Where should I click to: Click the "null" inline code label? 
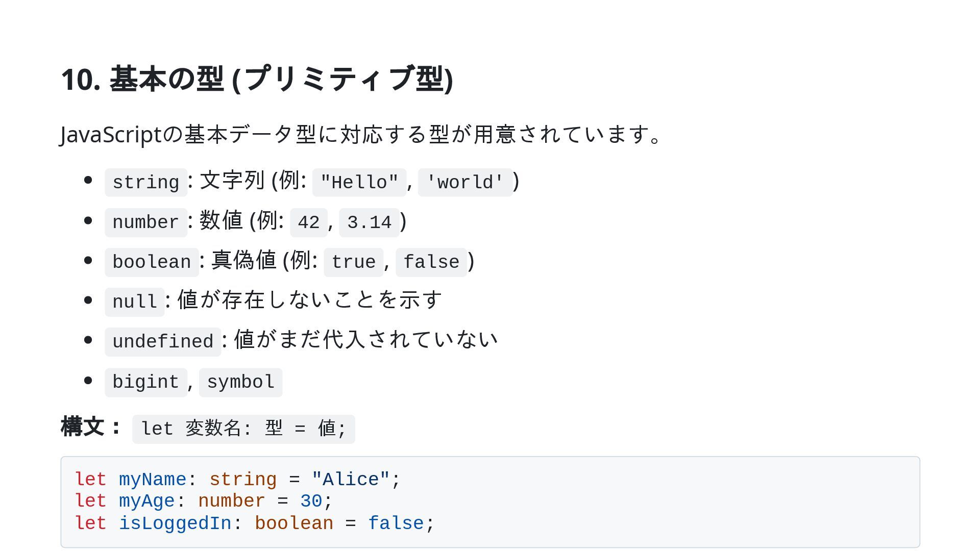pyautogui.click(x=135, y=302)
